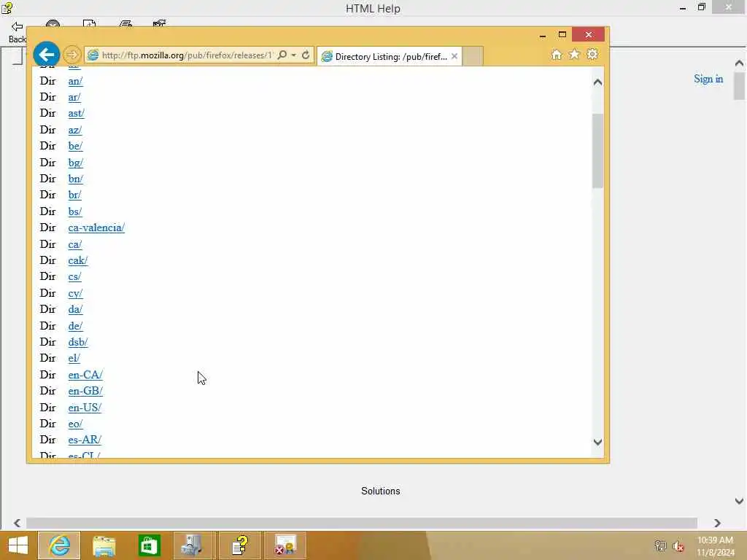
Task: Click the browser forward arrow button
Action: (x=72, y=55)
